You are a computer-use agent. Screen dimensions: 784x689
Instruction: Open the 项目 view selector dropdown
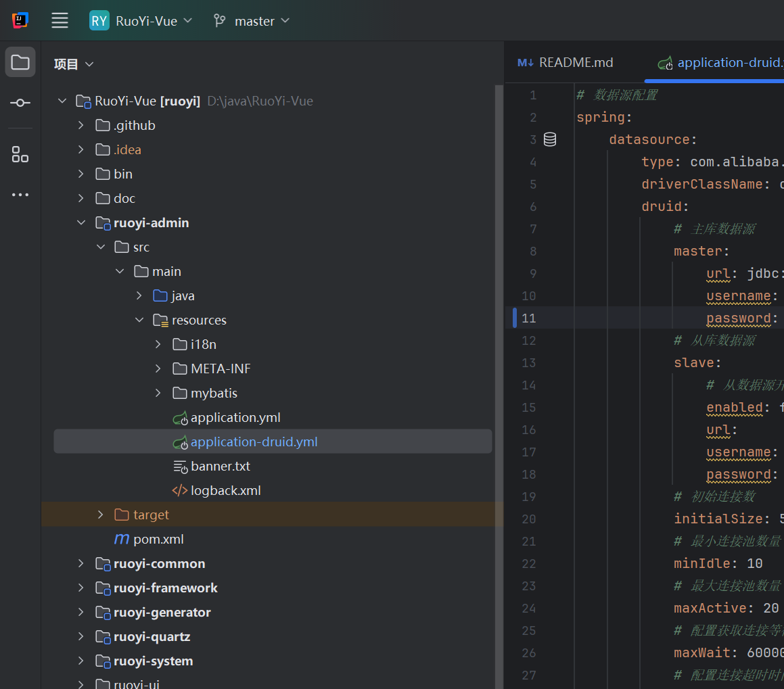click(74, 64)
